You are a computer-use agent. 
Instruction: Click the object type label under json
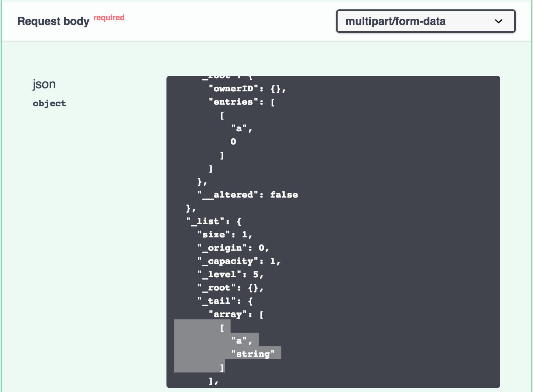[49, 103]
